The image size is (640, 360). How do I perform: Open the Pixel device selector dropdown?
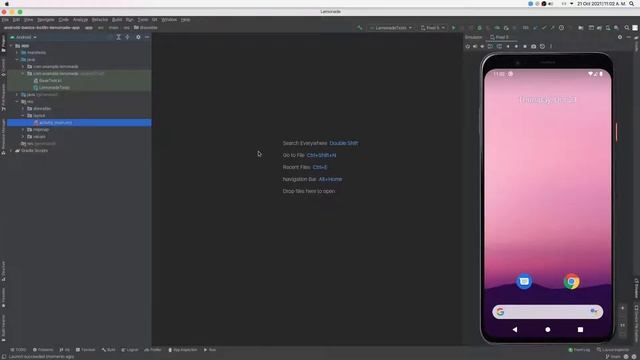(x=433, y=28)
